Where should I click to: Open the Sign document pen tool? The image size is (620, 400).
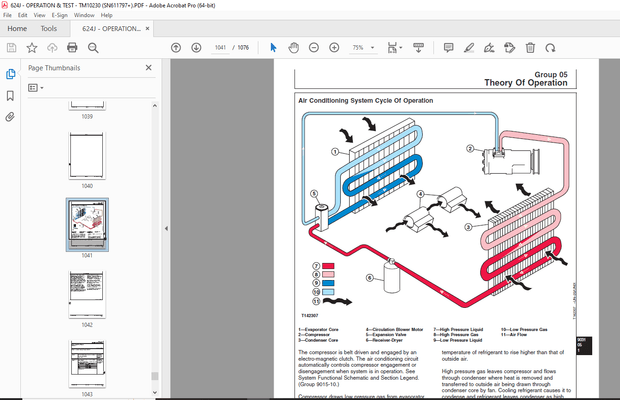click(x=489, y=48)
